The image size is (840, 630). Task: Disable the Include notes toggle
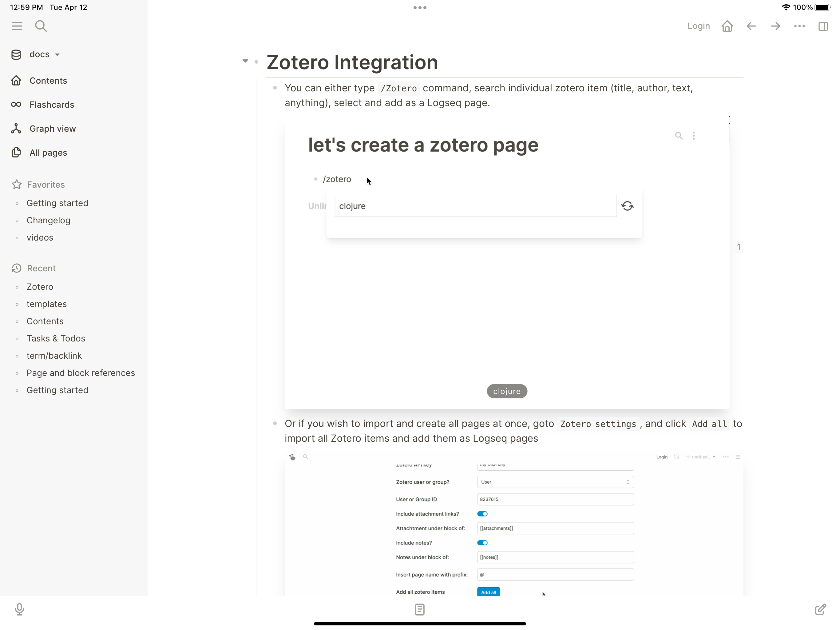pyautogui.click(x=482, y=543)
